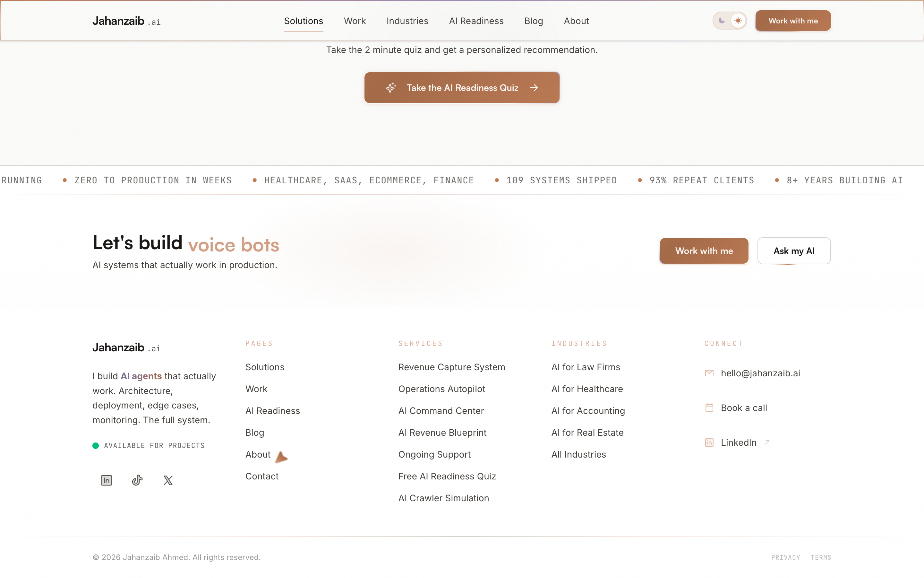The image size is (924, 578).
Task: Click the sparkle icon on the quiz button
Action: [x=390, y=88]
